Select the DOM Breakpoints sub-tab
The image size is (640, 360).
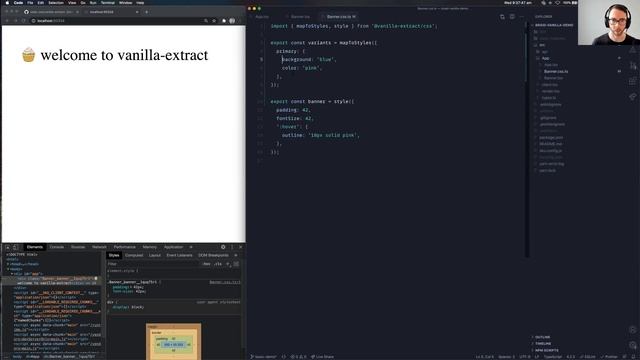(x=213, y=255)
